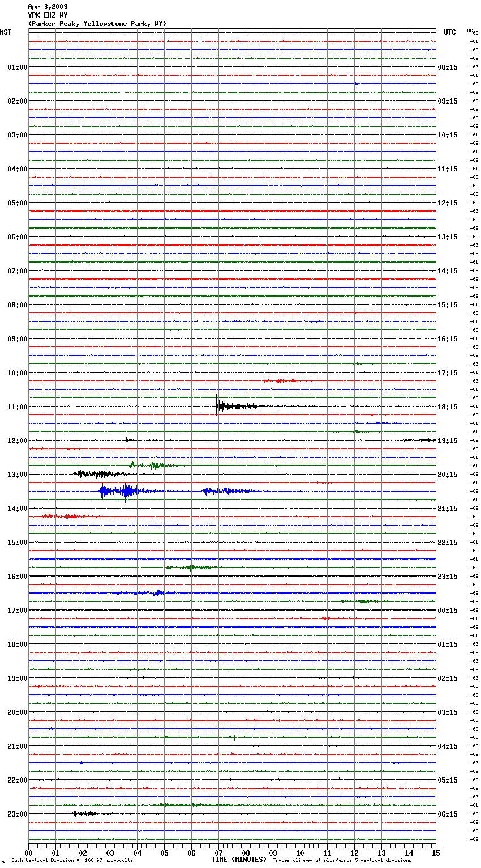
Task: Click the 22:15 UTC time label
Action: pyautogui.click(x=448, y=543)
